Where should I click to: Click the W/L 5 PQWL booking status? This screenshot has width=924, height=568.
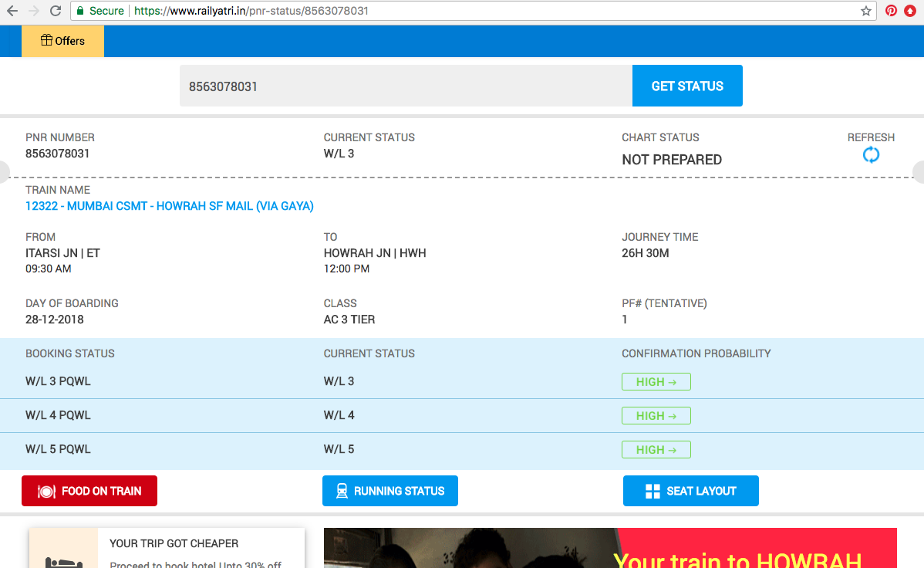coord(58,449)
